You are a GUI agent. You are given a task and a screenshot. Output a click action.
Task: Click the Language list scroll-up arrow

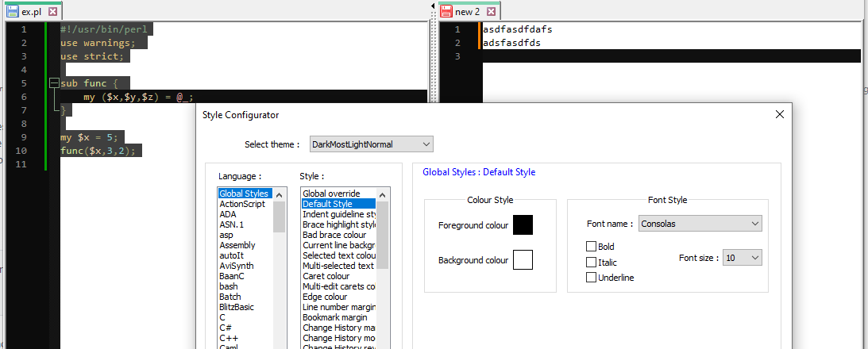(x=279, y=194)
